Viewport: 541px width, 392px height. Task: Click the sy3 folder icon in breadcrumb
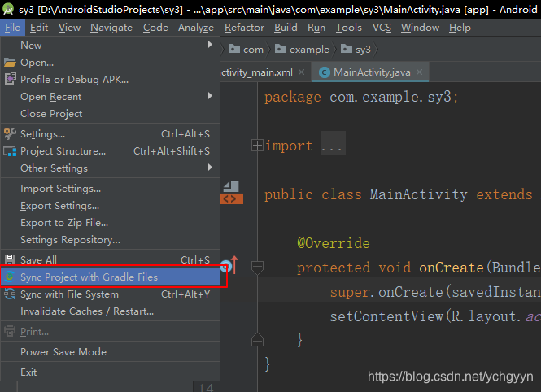pos(347,49)
